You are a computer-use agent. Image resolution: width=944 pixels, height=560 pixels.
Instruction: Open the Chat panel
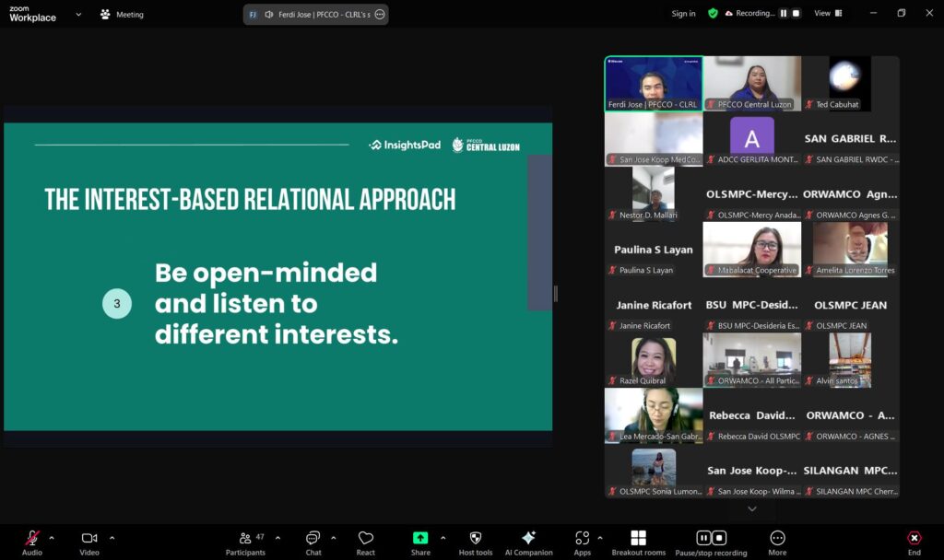pyautogui.click(x=313, y=542)
